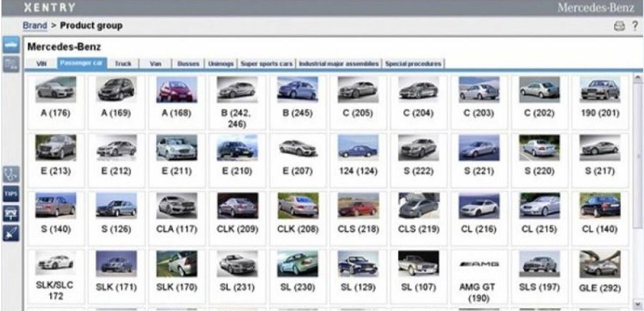Select CL (215) model
644x311 pixels.
click(540, 219)
